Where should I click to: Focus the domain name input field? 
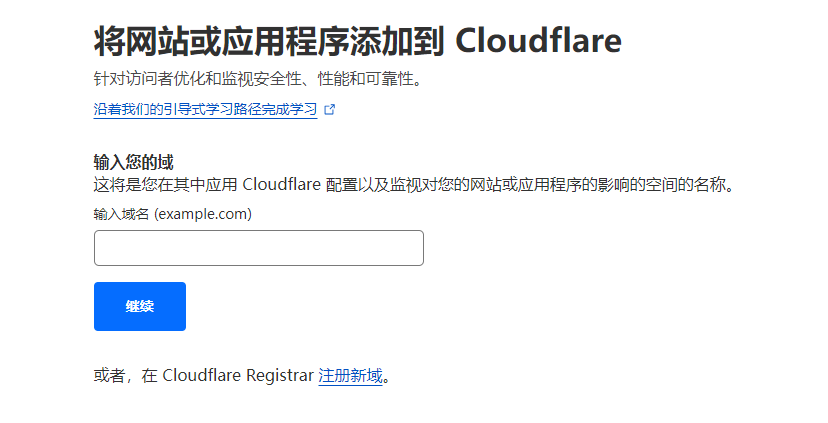pyautogui.click(x=258, y=248)
